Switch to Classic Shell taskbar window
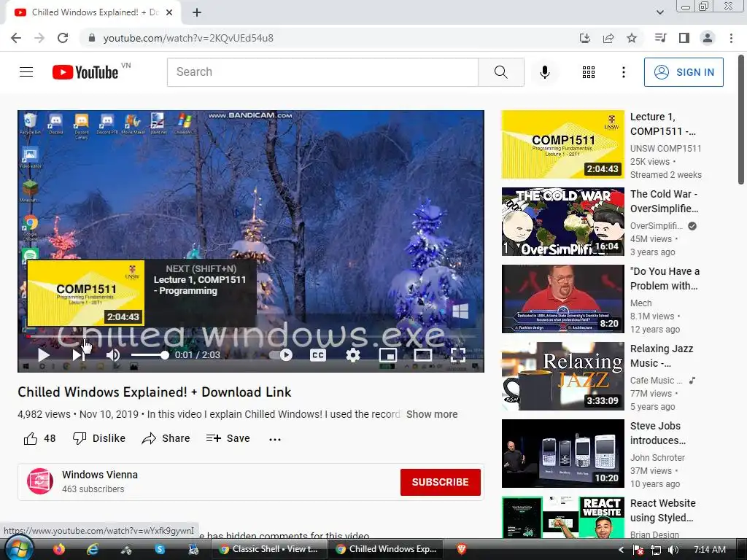The height and width of the screenshot is (560, 747). coord(269,549)
